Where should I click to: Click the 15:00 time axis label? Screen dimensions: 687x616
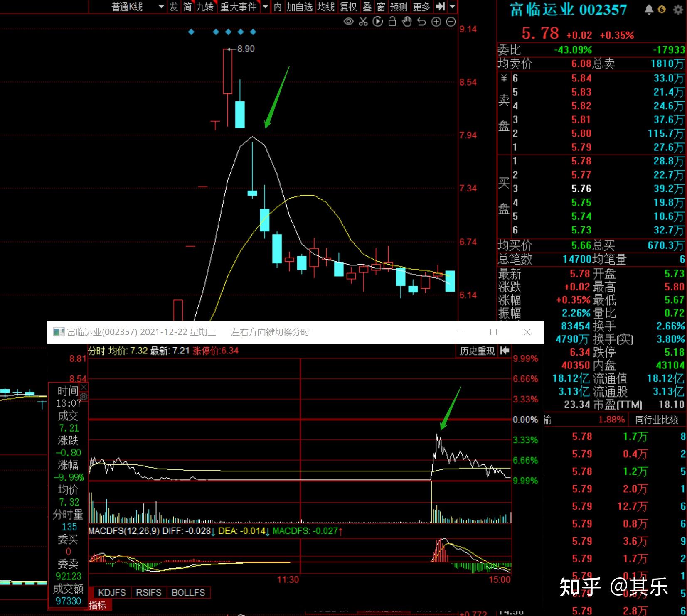click(500, 579)
